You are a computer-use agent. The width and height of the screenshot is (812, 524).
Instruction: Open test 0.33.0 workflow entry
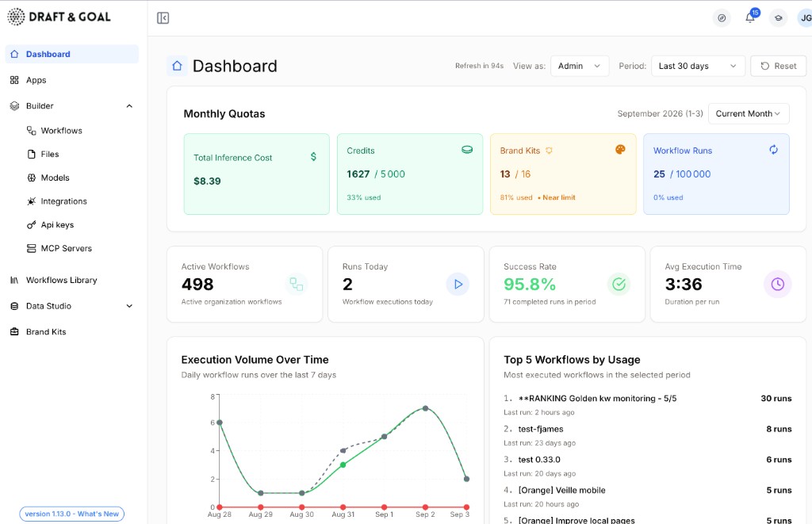(539, 459)
